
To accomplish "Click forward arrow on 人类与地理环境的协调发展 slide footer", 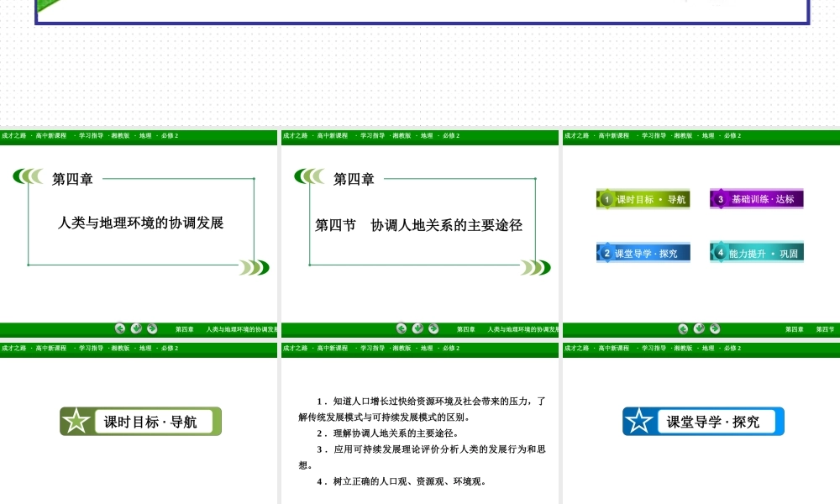I will click(152, 328).
